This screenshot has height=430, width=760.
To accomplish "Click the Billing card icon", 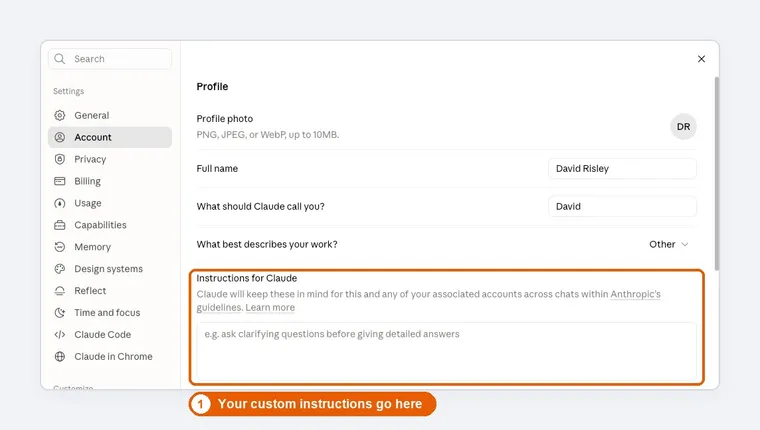I will click(60, 181).
